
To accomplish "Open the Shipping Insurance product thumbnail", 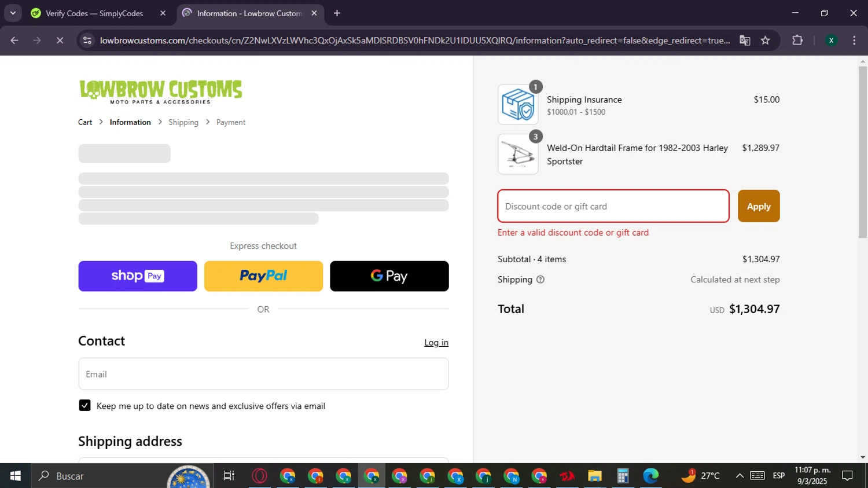I will [518, 105].
